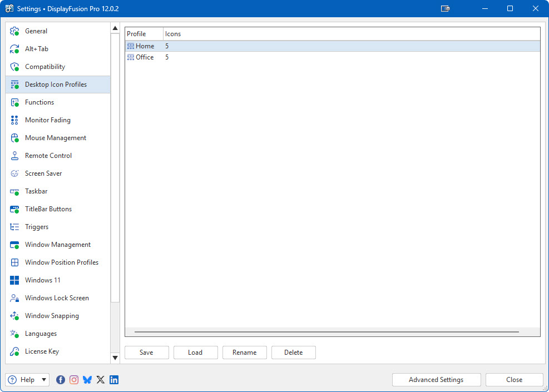Select the Office profile row

(145, 57)
